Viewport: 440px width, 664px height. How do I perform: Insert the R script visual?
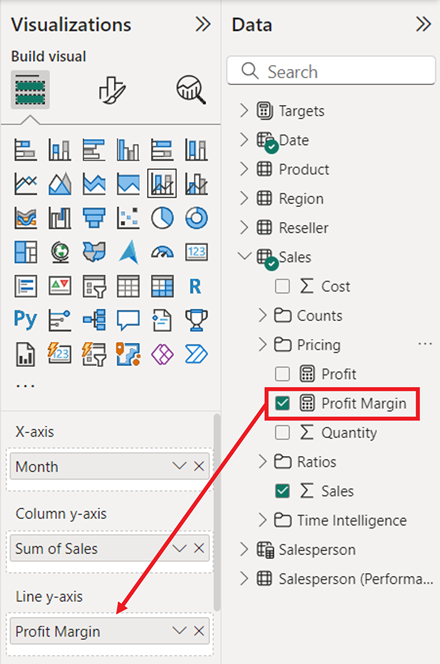click(195, 286)
